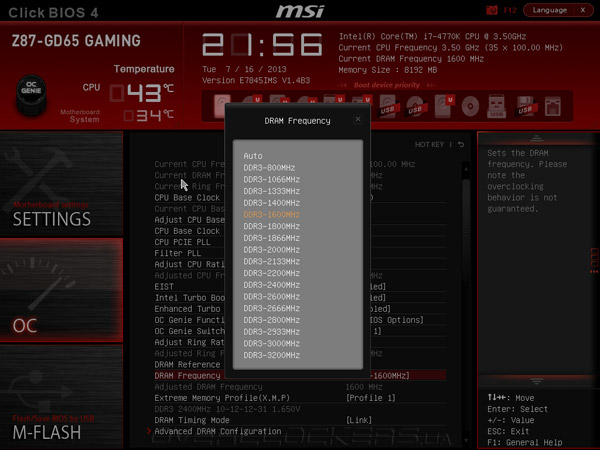Screen dimensions: 600x450
Task: Open the DRAM Timing Mode [Link] value
Action: [x=359, y=420]
